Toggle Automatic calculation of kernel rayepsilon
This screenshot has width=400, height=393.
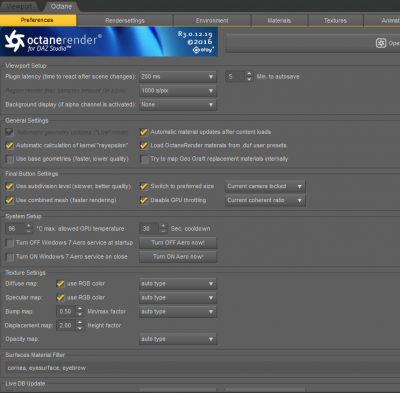pos(9,146)
